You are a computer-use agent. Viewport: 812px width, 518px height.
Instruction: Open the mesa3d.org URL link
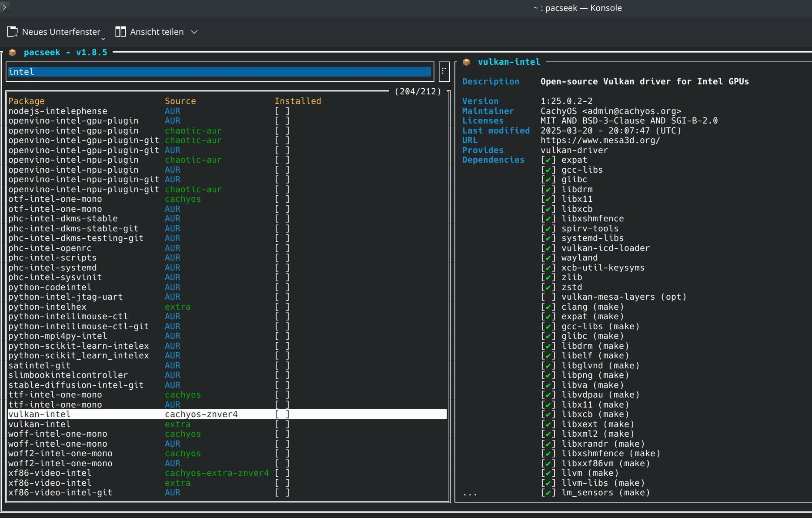(x=600, y=140)
